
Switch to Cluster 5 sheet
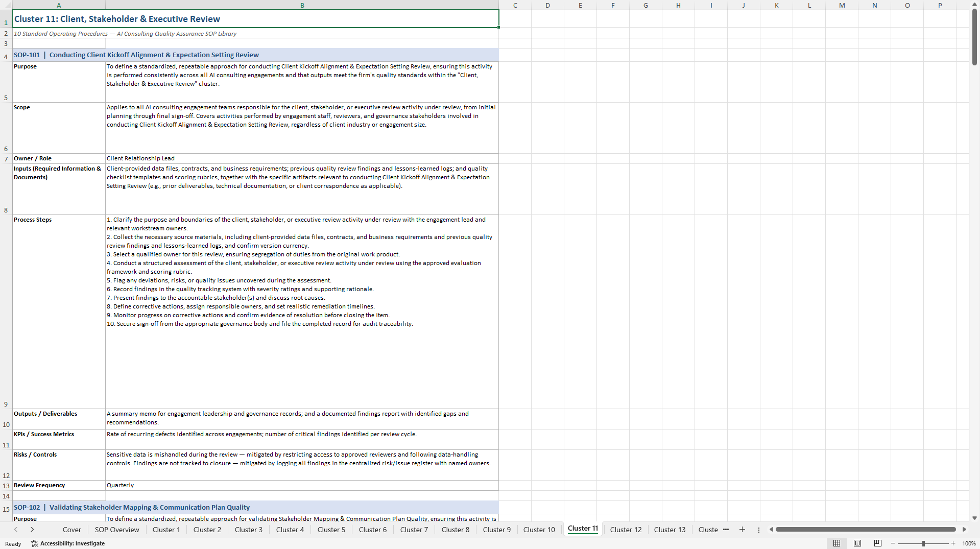tap(331, 530)
